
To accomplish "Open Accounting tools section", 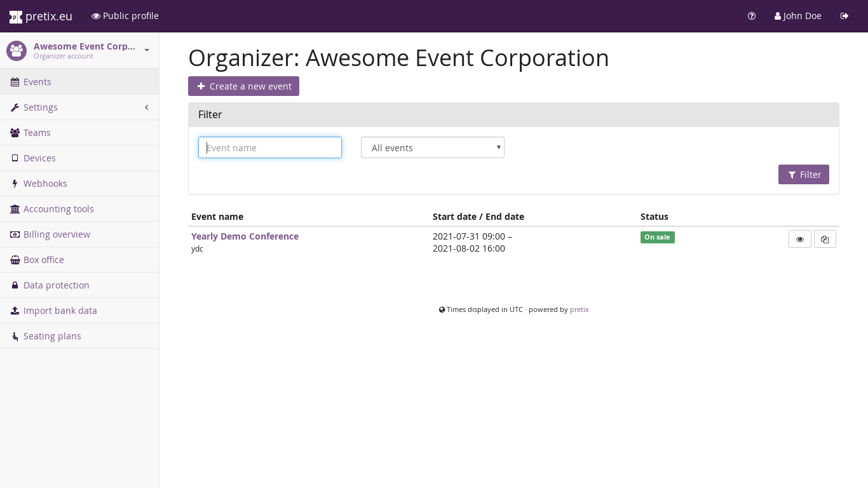I will coord(58,209).
